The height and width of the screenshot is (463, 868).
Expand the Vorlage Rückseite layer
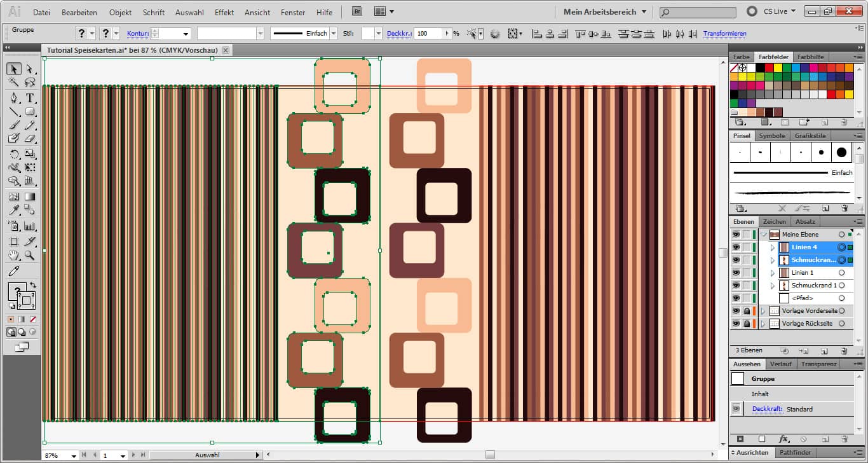pos(763,324)
